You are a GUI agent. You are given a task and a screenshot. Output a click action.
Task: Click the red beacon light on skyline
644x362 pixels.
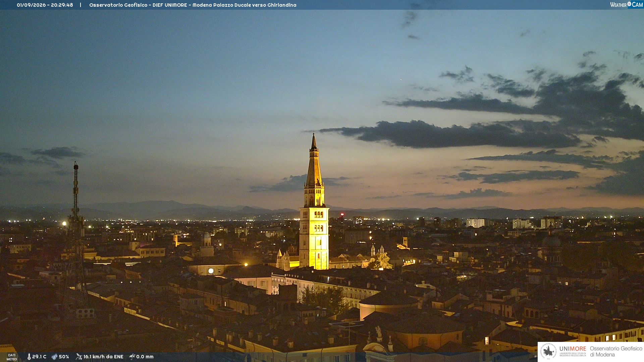click(342, 214)
